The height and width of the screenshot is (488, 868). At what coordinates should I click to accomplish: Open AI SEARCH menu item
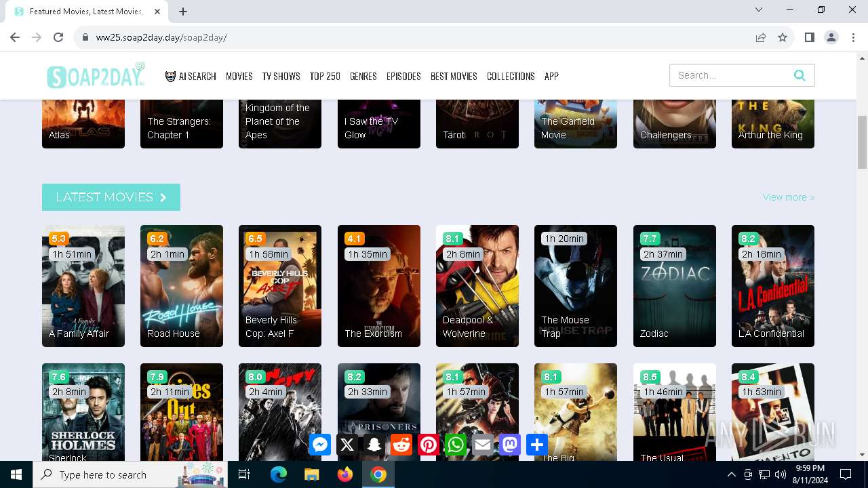pos(191,76)
